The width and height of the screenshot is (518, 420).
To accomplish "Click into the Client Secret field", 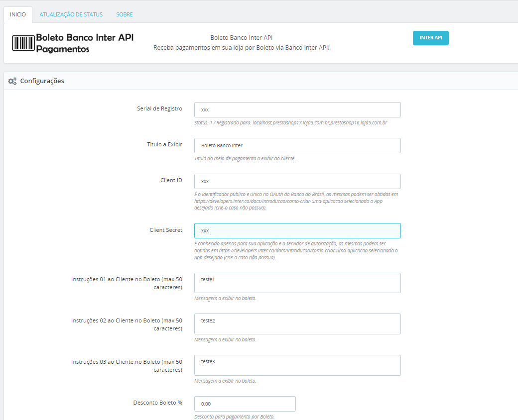I will tap(297, 231).
